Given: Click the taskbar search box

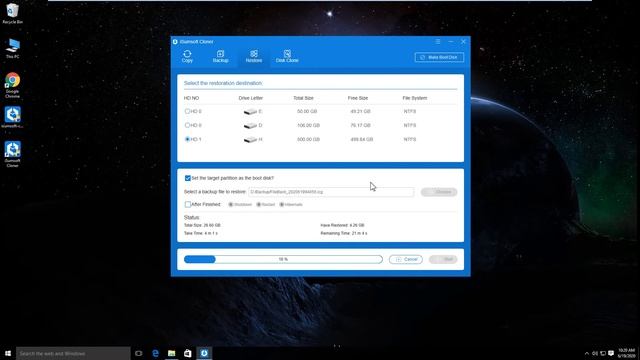Looking at the screenshot, I should pyautogui.click(x=73, y=353).
